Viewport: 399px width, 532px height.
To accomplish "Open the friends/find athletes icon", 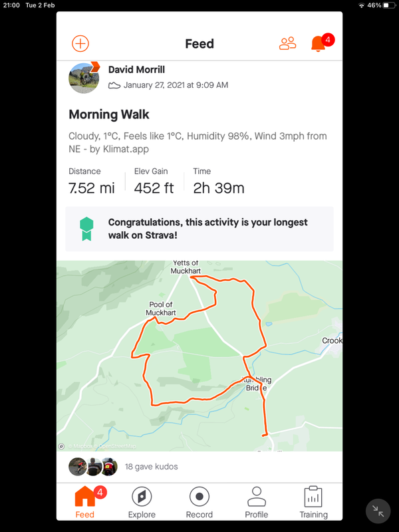I will coord(288,44).
